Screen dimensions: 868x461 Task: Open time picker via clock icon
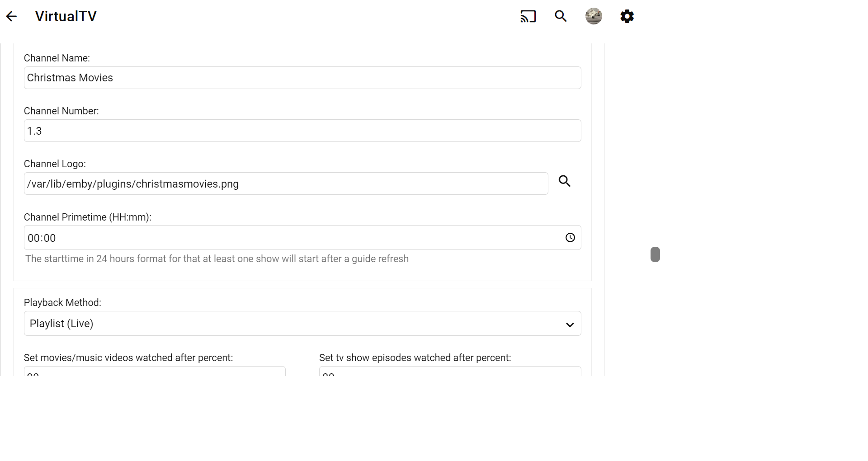click(570, 238)
